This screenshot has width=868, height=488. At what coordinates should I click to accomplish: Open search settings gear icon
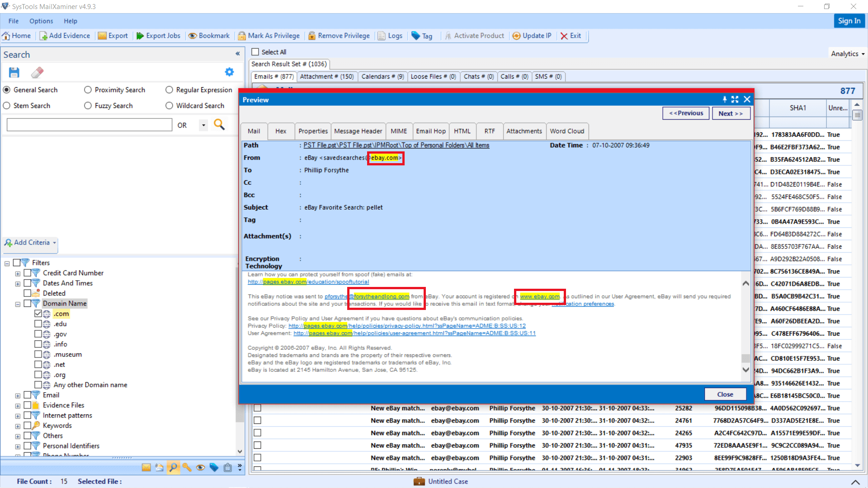230,72
